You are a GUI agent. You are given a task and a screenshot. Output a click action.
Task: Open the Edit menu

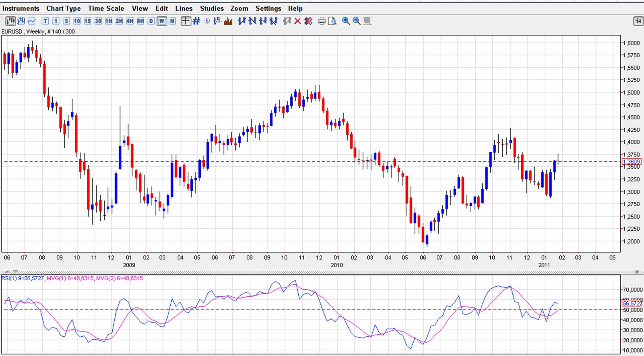pos(162,8)
